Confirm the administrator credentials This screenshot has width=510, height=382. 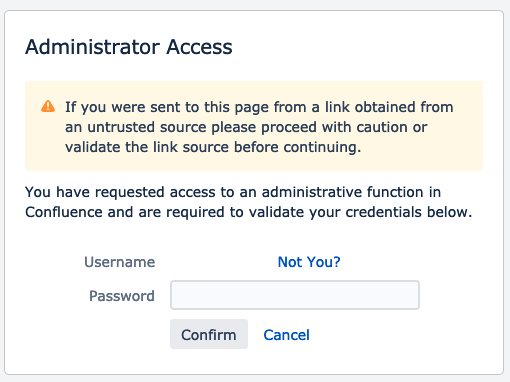click(209, 334)
